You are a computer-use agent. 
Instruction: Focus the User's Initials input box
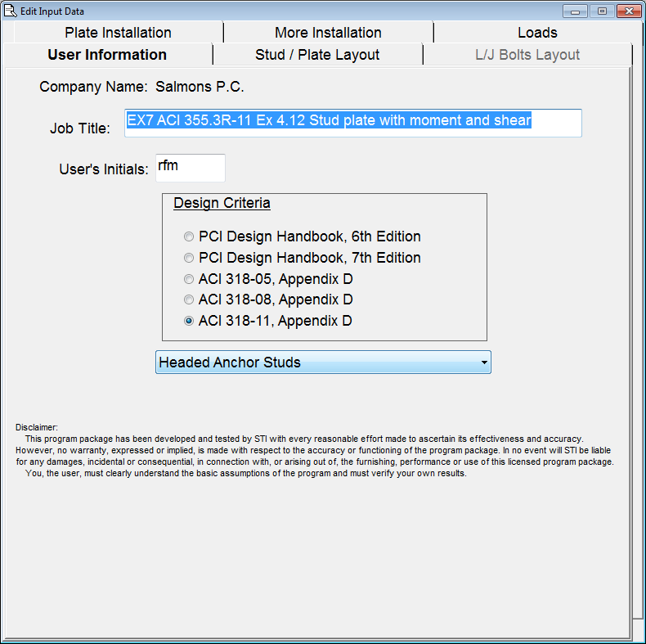tap(190, 168)
